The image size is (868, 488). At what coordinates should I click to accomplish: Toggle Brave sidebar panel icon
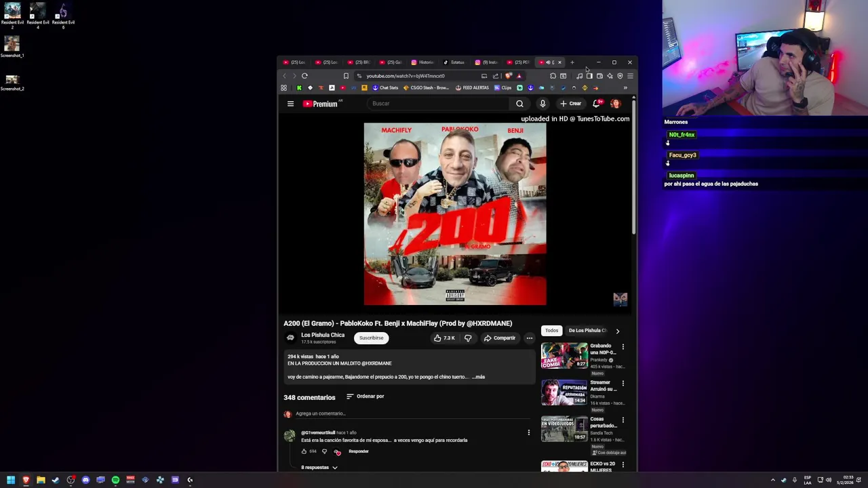[x=589, y=76]
